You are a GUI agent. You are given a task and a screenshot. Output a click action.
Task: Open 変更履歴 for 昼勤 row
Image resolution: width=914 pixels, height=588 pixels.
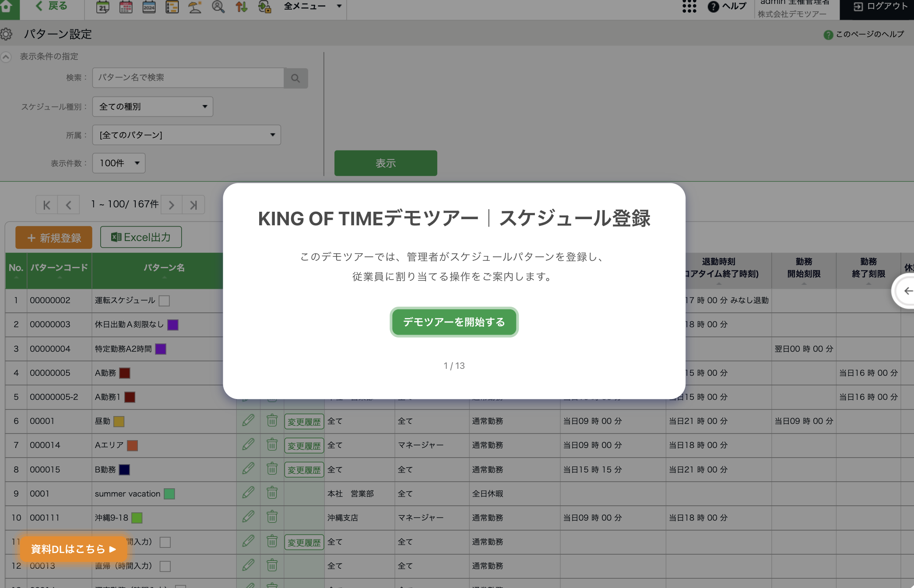tap(304, 422)
